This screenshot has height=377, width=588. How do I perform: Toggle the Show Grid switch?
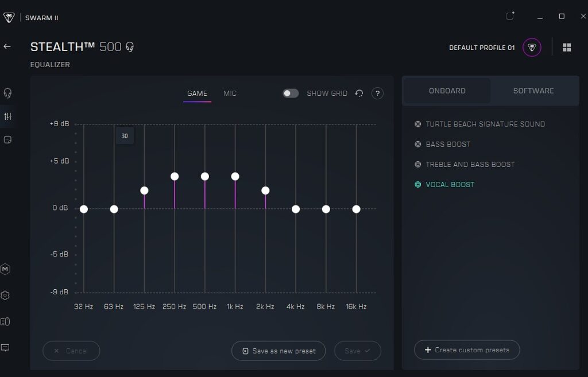point(291,94)
